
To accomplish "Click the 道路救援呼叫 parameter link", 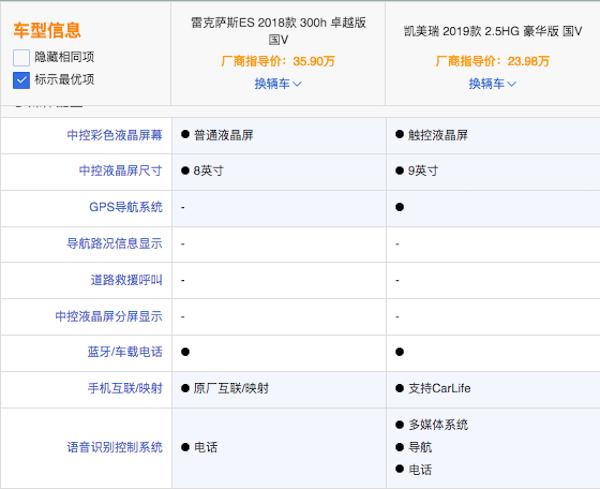I will pyautogui.click(x=126, y=280).
